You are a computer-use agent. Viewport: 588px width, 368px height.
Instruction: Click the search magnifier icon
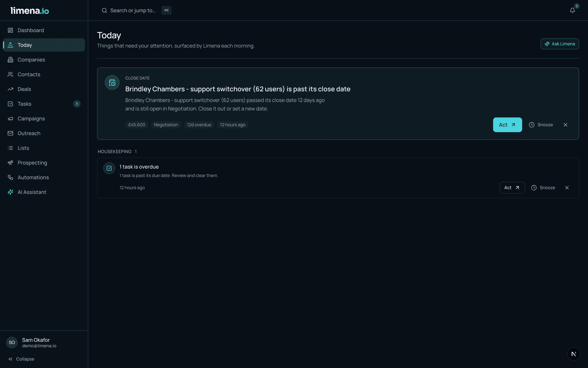click(104, 10)
